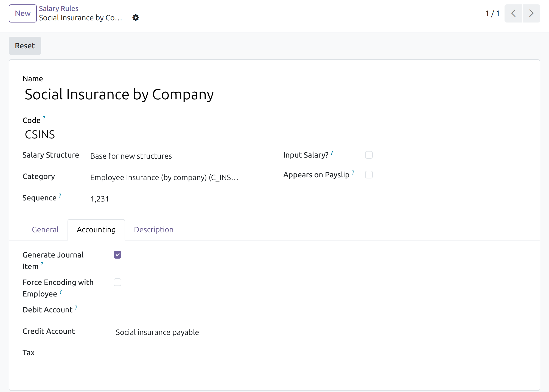549x392 pixels.
Task: Show help tooltip for Appears on Payslip
Action: [x=353, y=172]
